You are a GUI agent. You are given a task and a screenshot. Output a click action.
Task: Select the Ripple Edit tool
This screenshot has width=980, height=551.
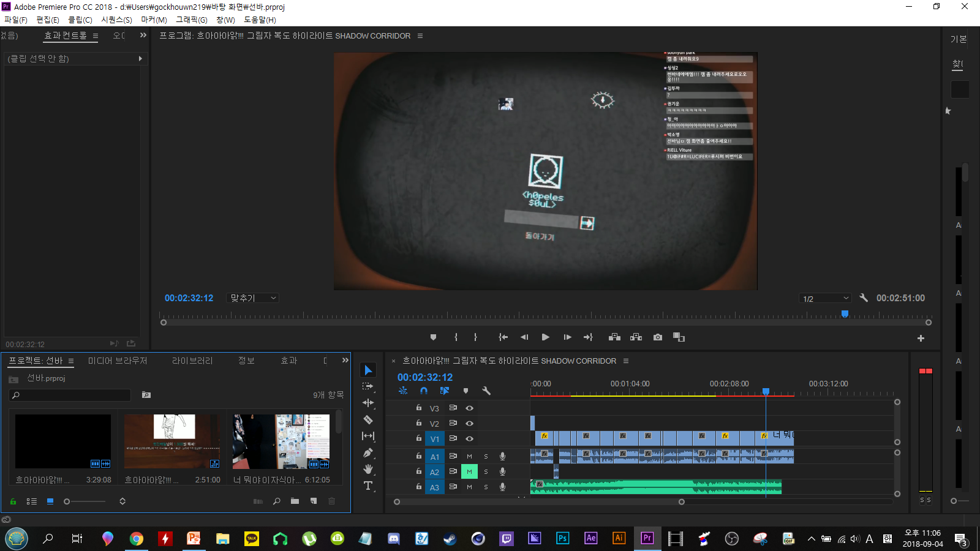click(x=368, y=403)
